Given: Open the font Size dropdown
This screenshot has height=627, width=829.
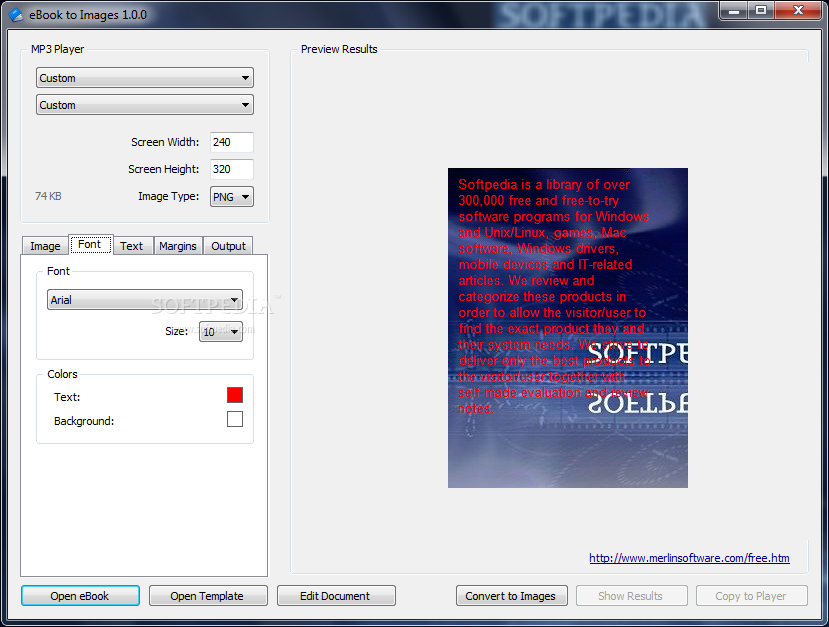Looking at the screenshot, I should [220, 331].
